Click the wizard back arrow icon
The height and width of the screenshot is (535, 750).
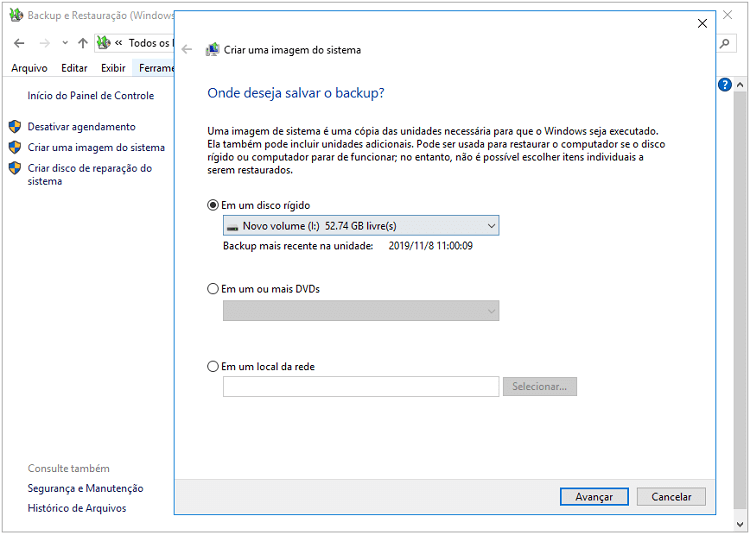pyautogui.click(x=187, y=49)
